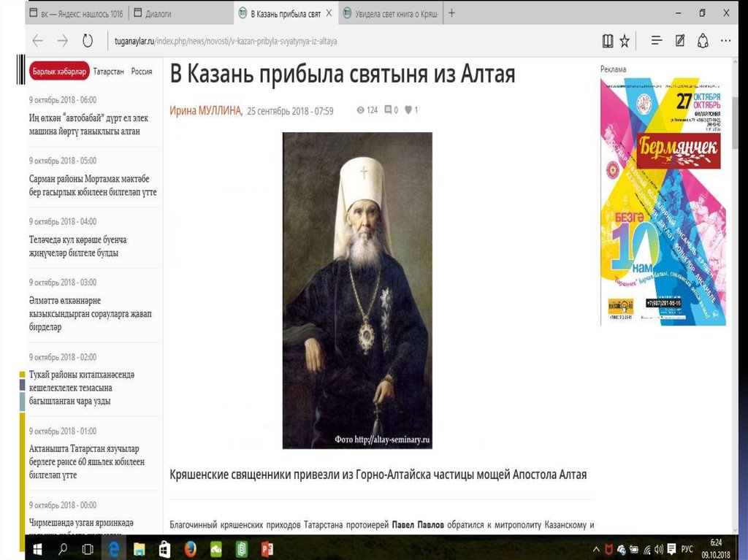Click the comments icon beside the view count
This screenshot has width=748, height=560.
coord(388,110)
